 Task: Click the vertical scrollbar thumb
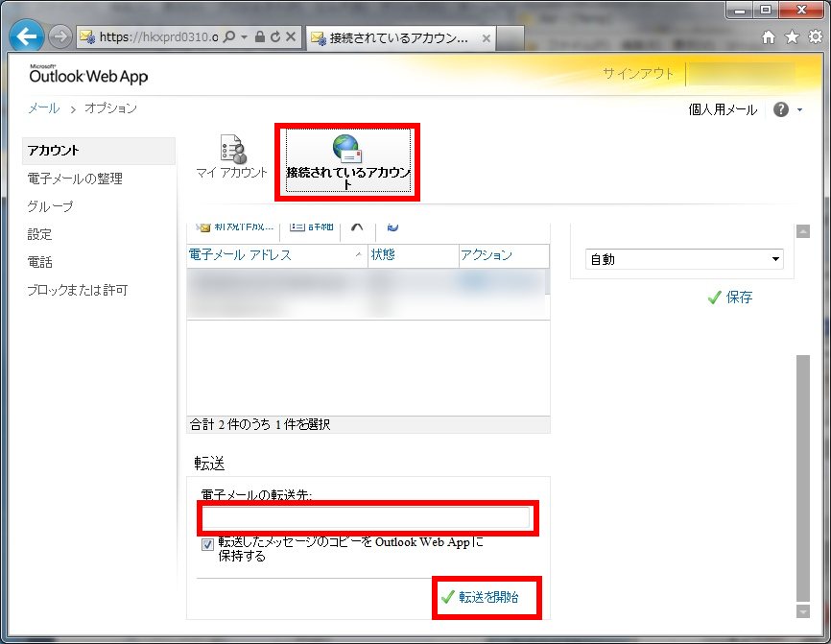tap(803, 479)
